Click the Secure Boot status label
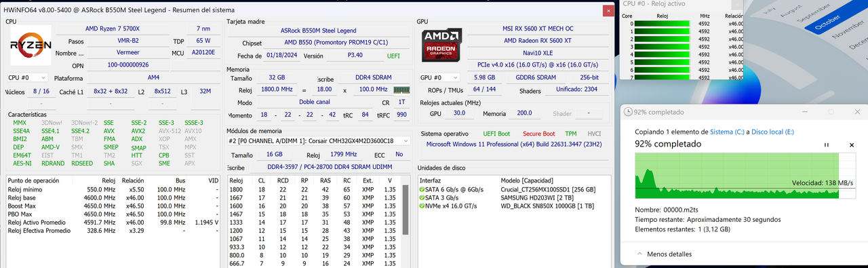868x268 pixels. coord(538,134)
